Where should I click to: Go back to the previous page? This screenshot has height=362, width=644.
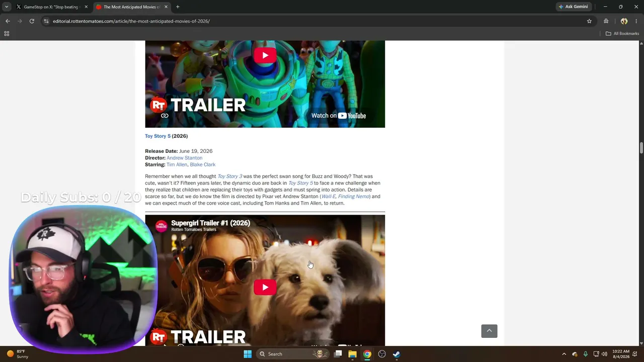pos(8,21)
